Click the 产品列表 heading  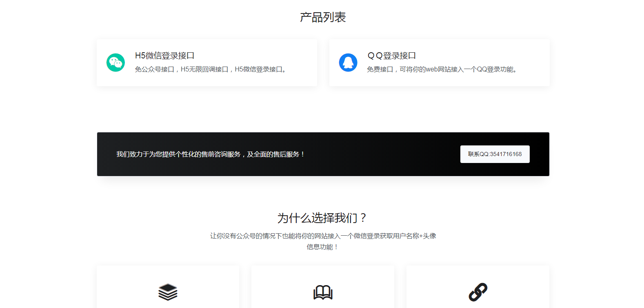click(x=323, y=17)
